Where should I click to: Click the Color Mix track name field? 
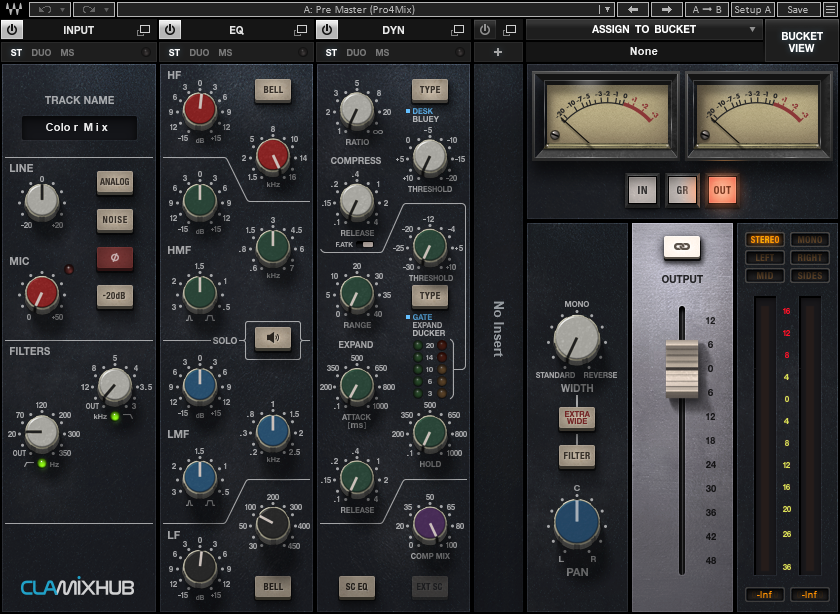pos(79,128)
